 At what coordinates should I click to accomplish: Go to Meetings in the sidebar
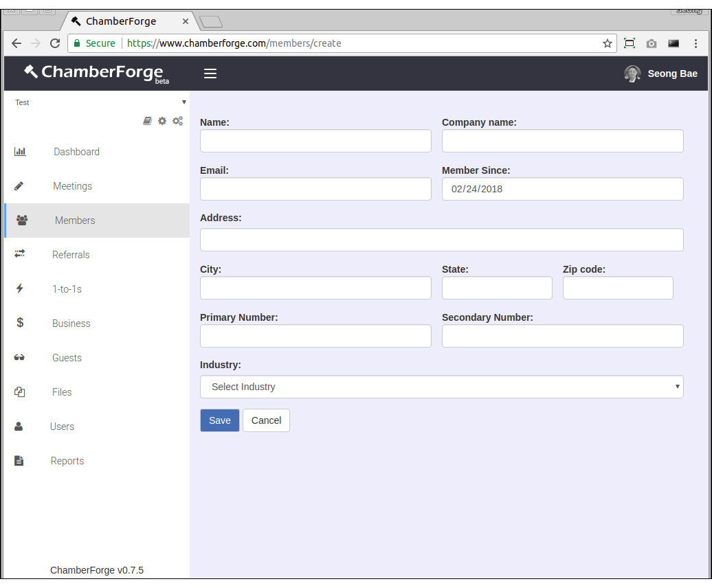pyautogui.click(x=72, y=186)
